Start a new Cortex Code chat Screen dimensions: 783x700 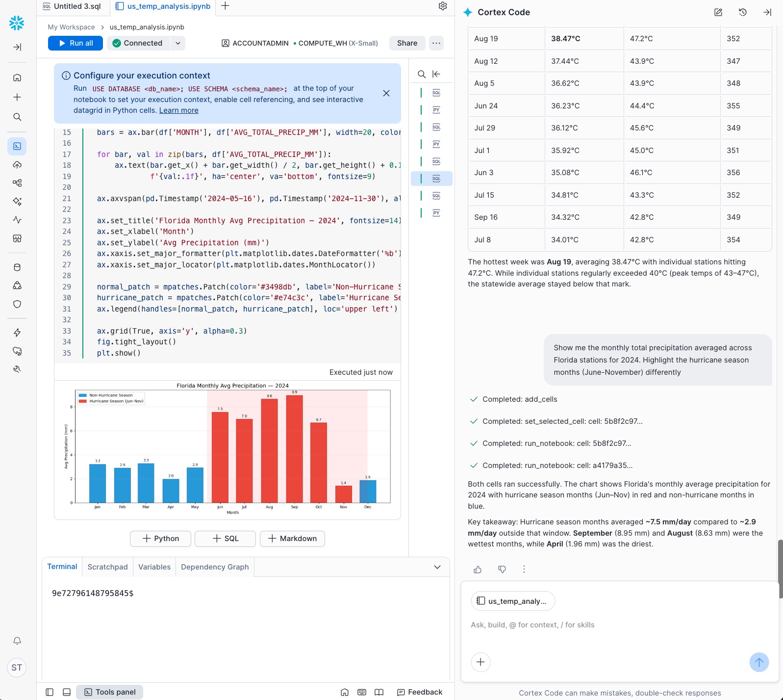(718, 12)
